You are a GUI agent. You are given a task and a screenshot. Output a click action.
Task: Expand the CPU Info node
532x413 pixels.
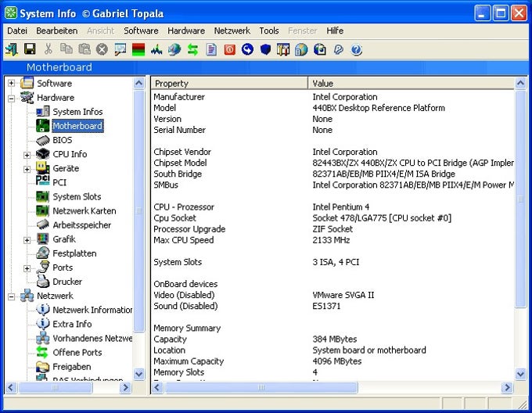coord(27,155)
